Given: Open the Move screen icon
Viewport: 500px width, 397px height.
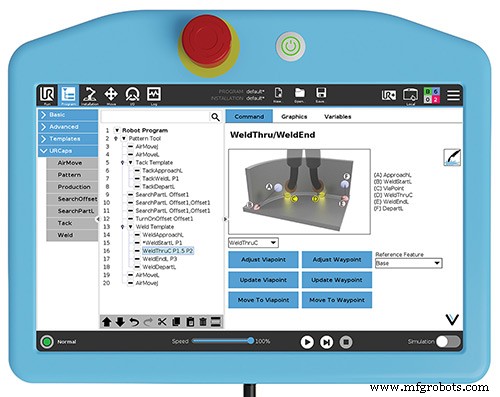Looking at the screenshot, I should point(111,95).
